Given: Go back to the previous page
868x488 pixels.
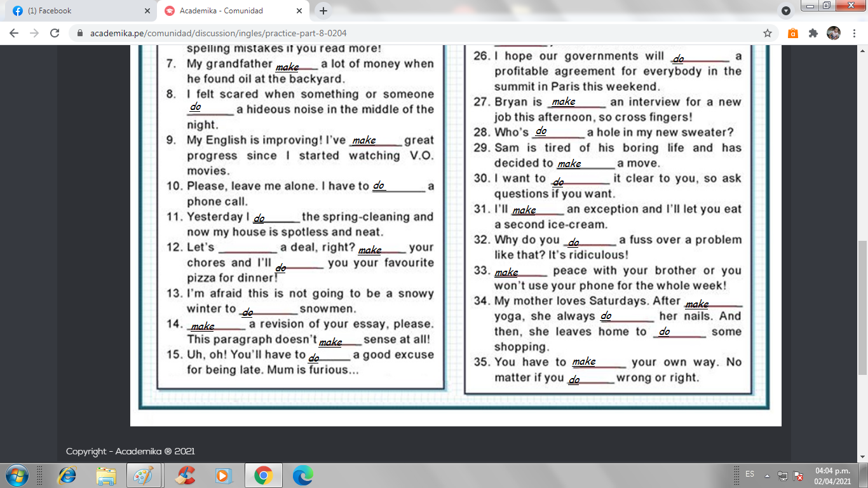Looking at the screenshot, I should click(14, 33).
